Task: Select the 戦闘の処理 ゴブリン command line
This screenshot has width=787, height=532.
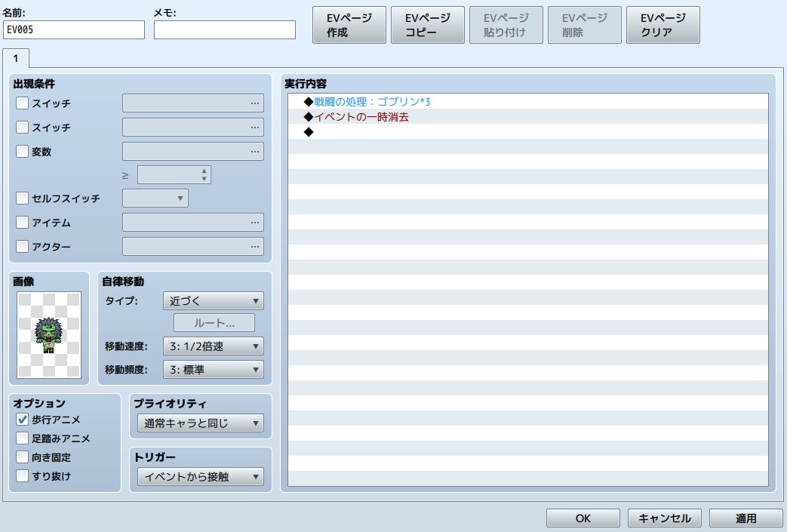Action: tap(372, 101)
